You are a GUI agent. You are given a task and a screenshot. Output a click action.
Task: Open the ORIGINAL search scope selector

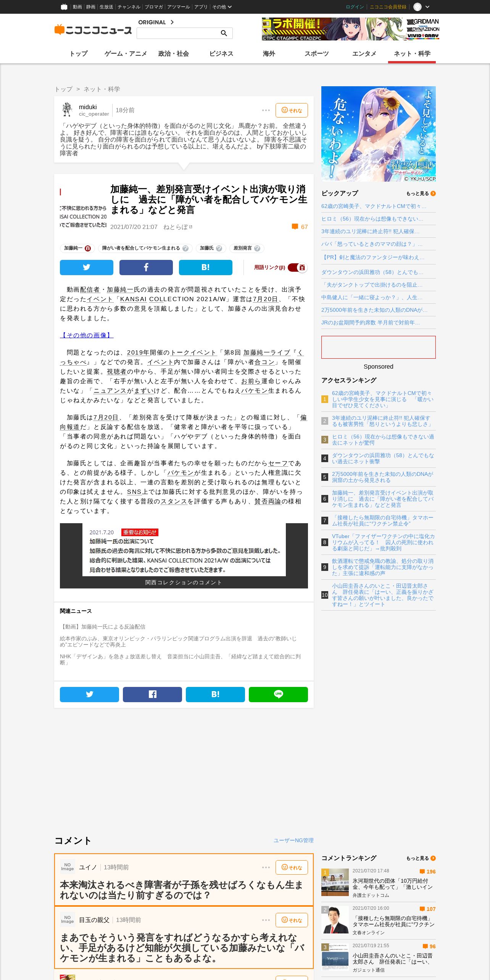coord(156,22)
